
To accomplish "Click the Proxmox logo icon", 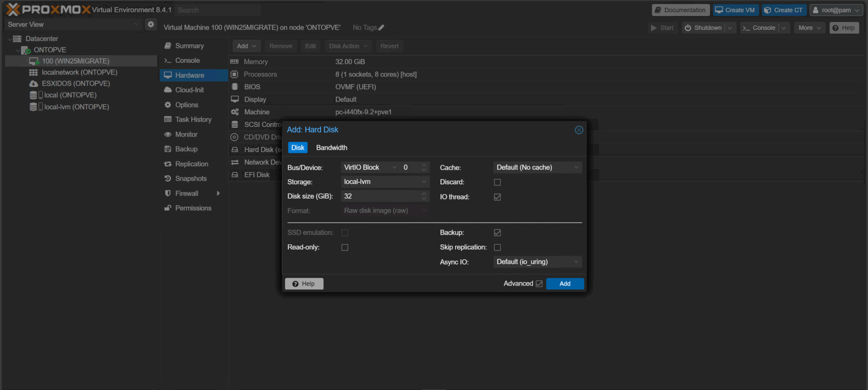I will click(13, 10).
